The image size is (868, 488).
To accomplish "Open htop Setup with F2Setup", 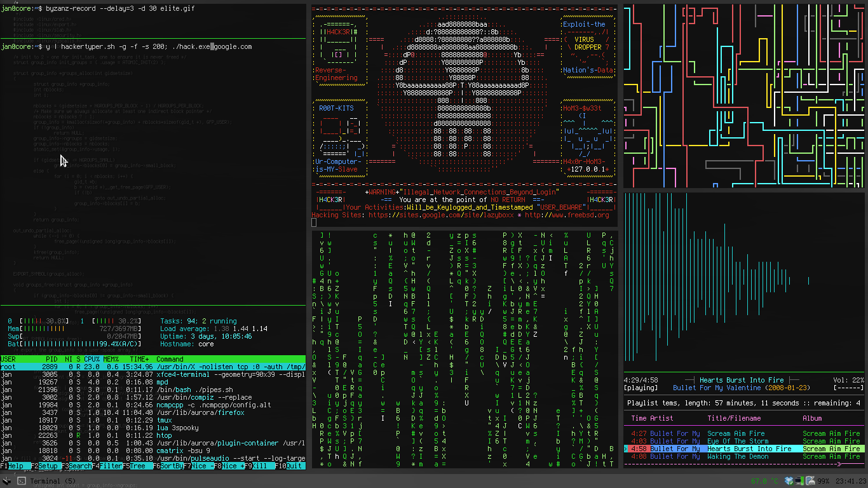I will click(x=44, y=466).
